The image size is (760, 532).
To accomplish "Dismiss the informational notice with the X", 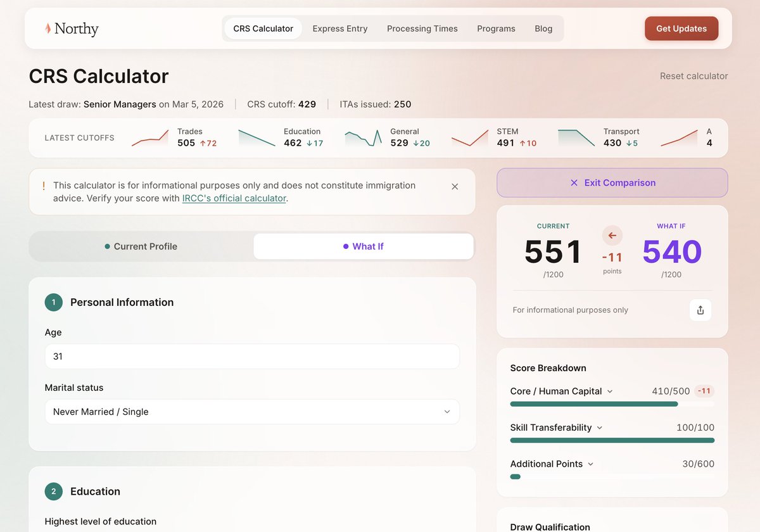I will tap(455, 186).
